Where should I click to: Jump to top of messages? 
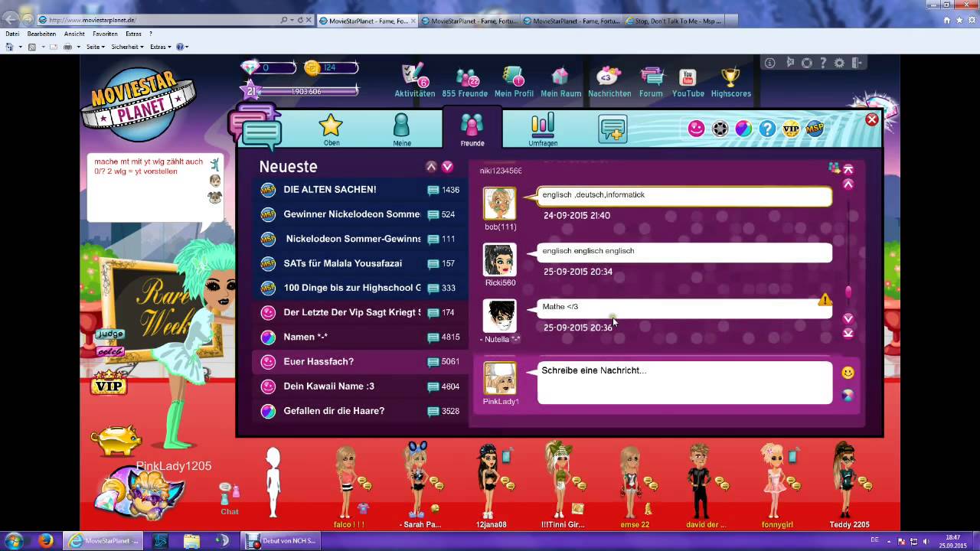point(848,169)
